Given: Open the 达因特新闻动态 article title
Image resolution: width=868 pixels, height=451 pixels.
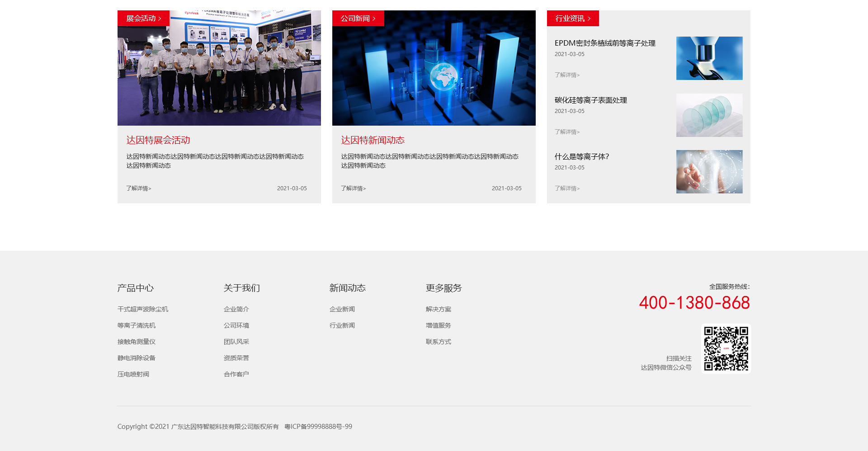Looking at the screenshot, I should point(373,141).
